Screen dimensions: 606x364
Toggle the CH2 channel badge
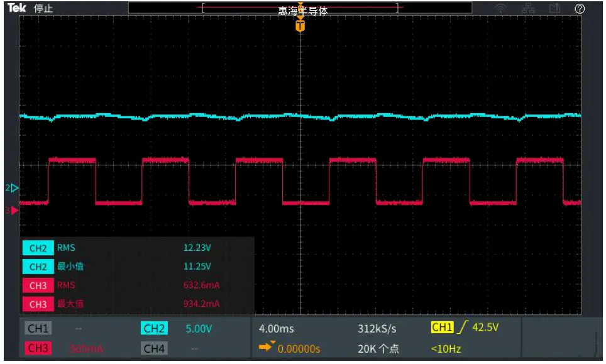click(154, 329)
